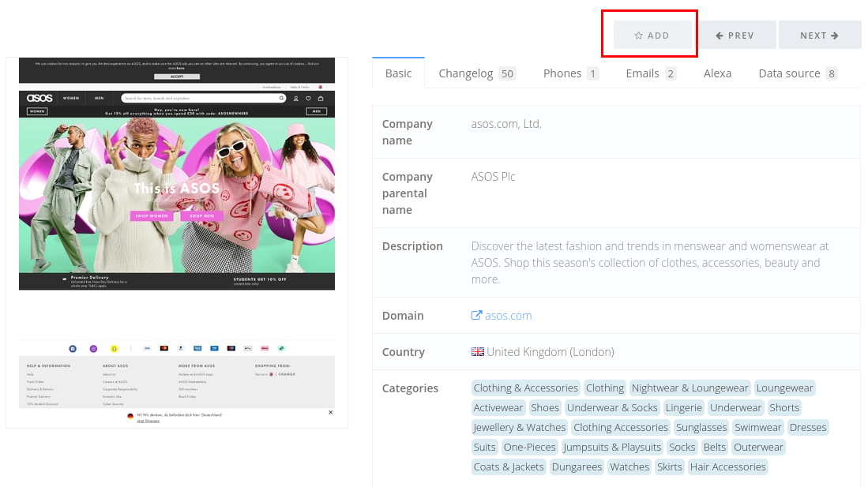Open the ASOS website screenshot thumbnail
Screen dimensions: 868x487
pyautogui.click(x=177, y=242)
